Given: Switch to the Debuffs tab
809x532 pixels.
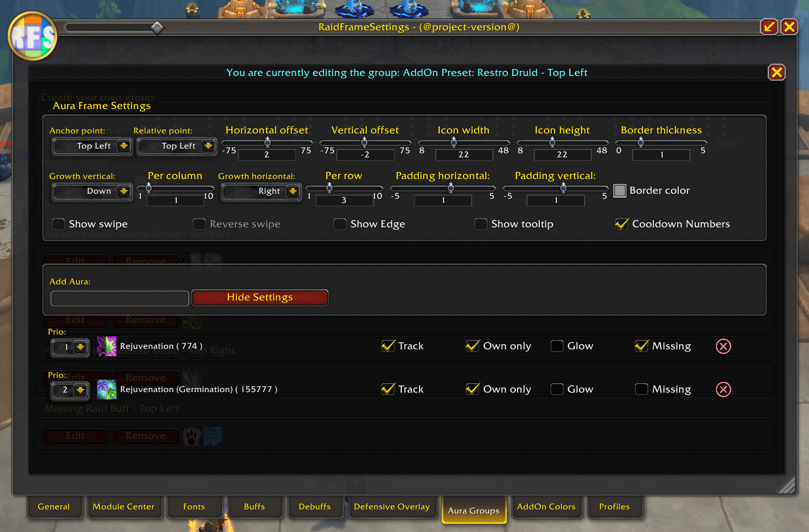Looking at the screenshot, I should (x=315, y=507).
